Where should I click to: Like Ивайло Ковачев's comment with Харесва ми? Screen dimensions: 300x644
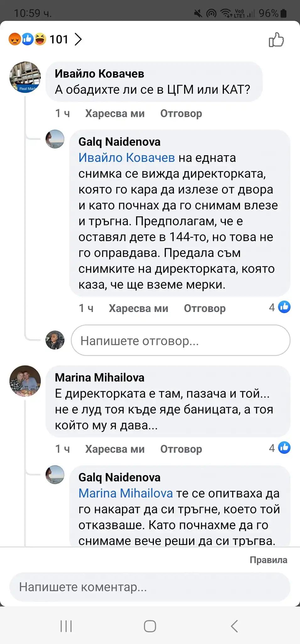pos(115,114)
